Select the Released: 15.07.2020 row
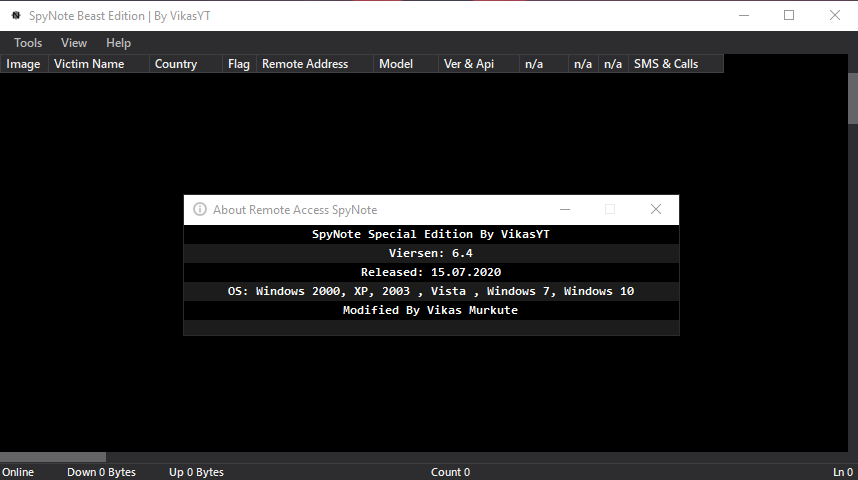This screenshot has width=858, height=480. 431,272
